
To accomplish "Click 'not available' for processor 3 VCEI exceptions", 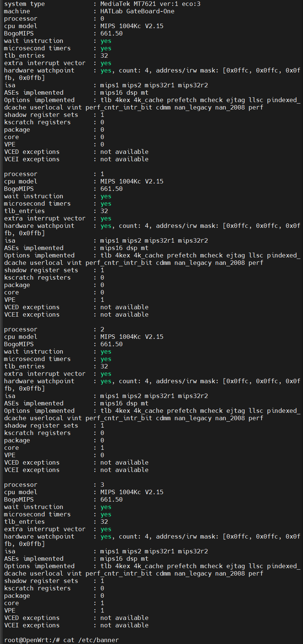I will tap(124, 625).
